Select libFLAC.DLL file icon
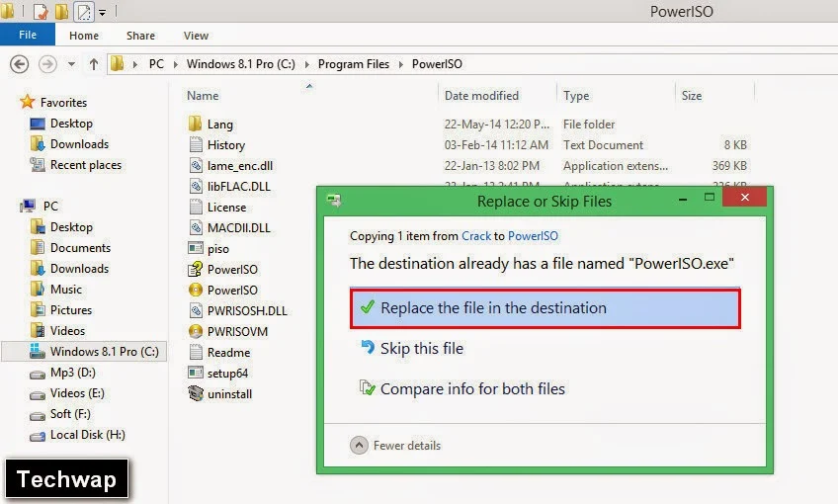Screen dimensions: 838x504 (196, 187)
